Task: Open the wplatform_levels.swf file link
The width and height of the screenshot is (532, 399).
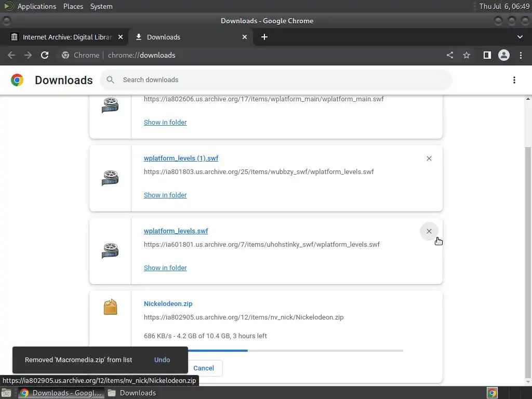Action: [x=176, y=231]
